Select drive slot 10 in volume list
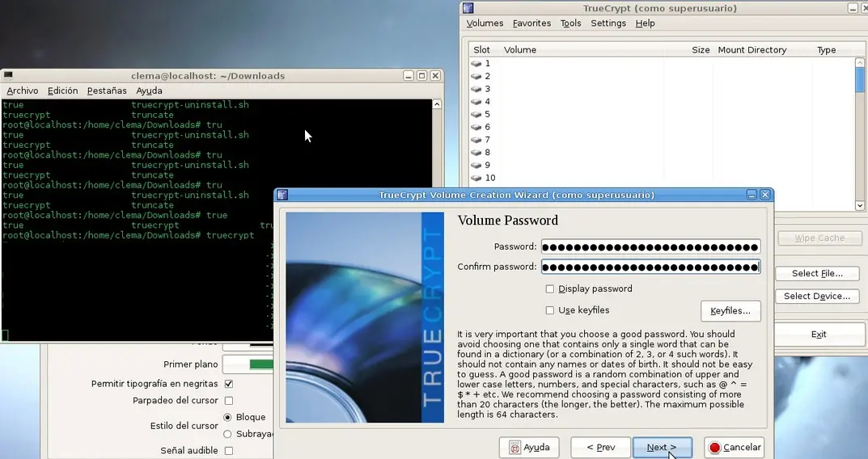This screenshot has height=459, width=868. 489,178
